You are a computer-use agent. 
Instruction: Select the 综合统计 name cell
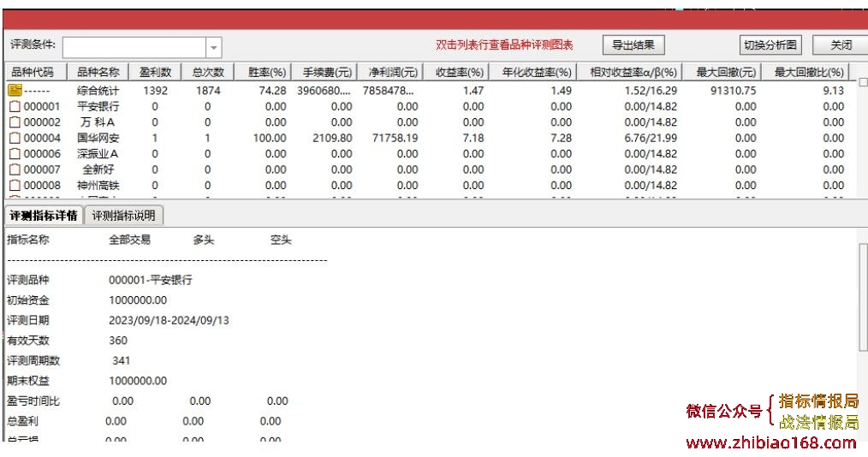click(98, 90)
